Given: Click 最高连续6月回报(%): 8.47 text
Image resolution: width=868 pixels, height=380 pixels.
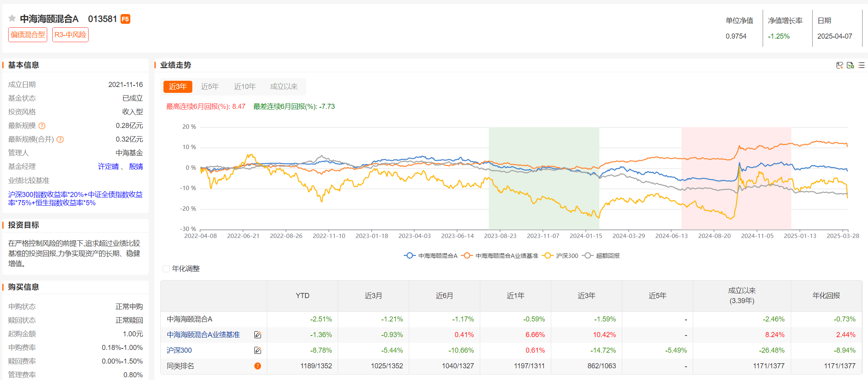Looking at the screenshot, I should 206,107.
